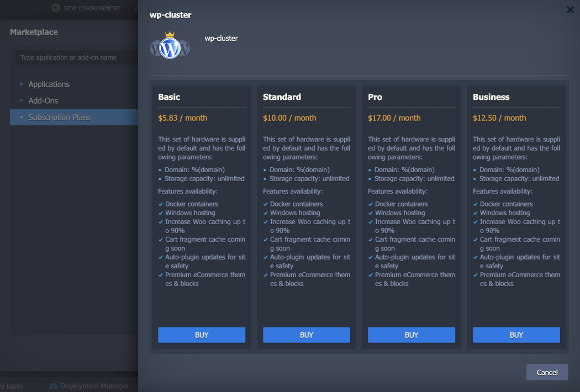Click the New Environment plus icon
Image resolution: width=580 pixels, height=392 pixels.
click(55, 8)
